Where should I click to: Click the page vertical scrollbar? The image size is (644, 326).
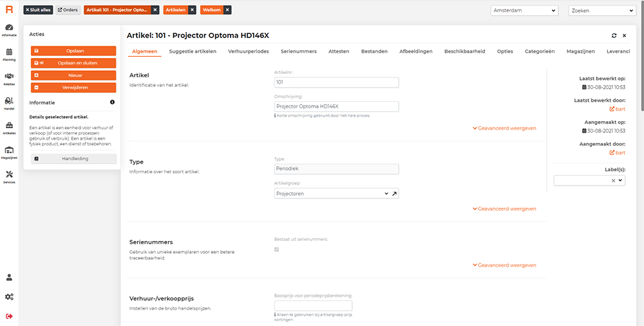(x=642, y=57)
